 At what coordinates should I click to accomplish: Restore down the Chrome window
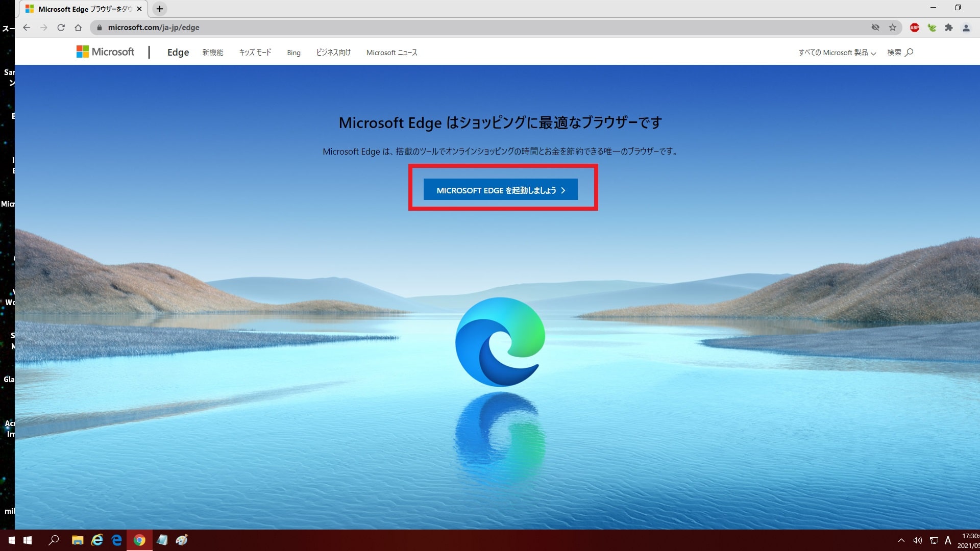click(x=958, y=8)
